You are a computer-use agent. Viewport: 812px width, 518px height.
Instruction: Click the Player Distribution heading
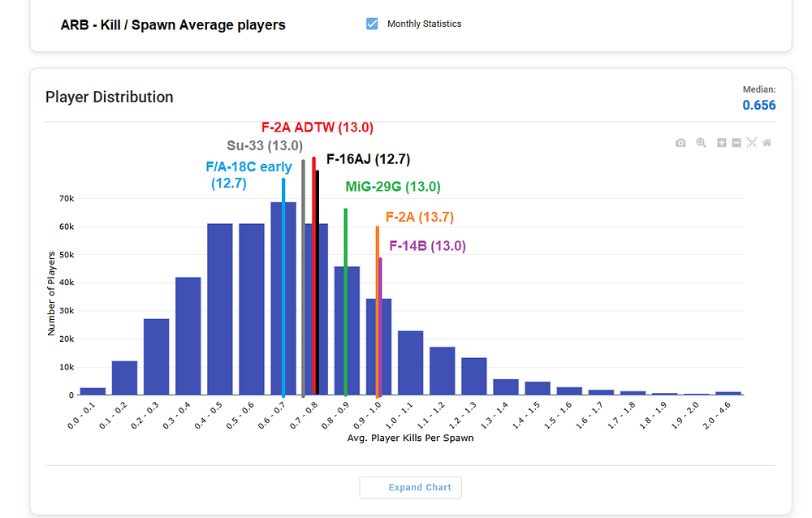110,97
